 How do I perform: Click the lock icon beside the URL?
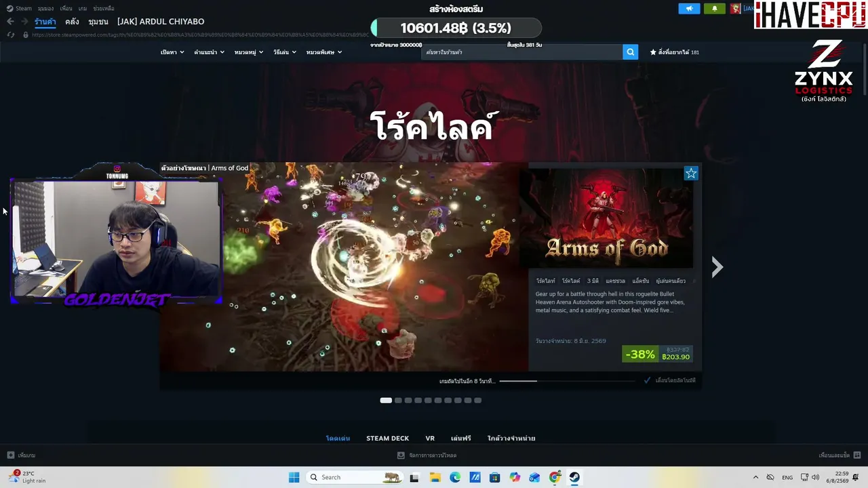[26, 35]
